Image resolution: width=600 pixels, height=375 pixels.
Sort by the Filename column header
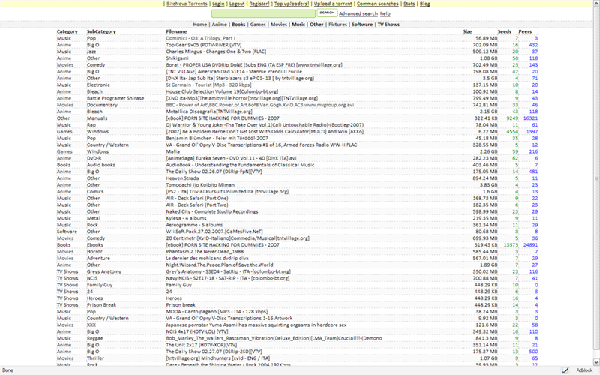[x=176, y=32]
